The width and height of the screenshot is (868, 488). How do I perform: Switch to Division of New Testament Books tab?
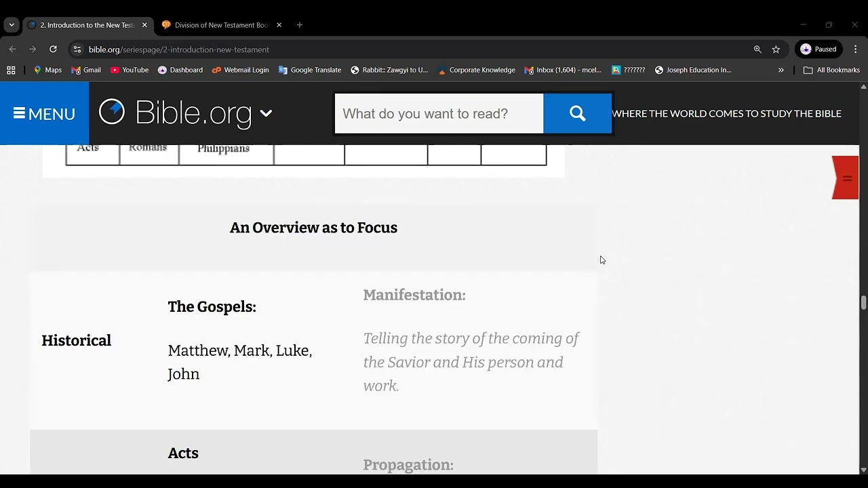click(x=222, y=25)
